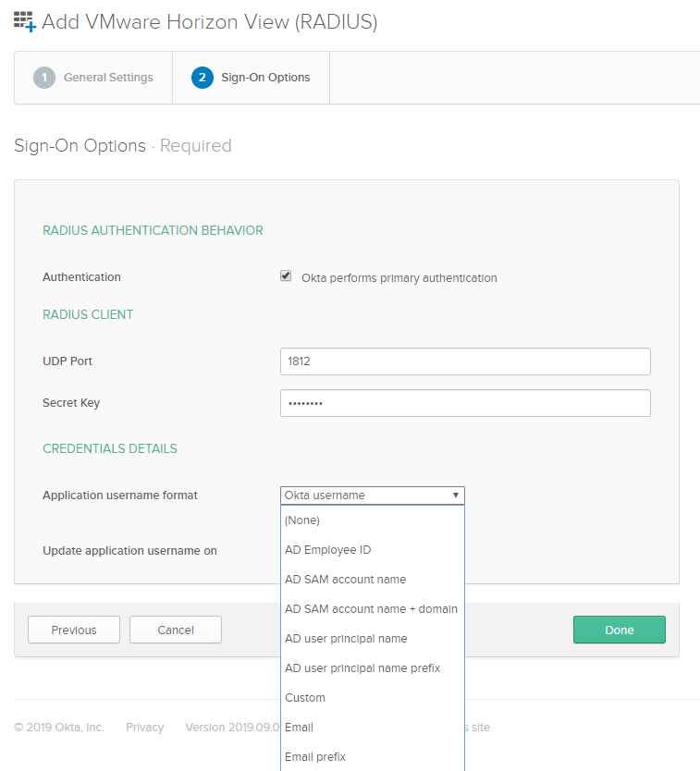This screenshot has height=771, width=700.
Task: Open the General Settings tab
Action: (107, 78)
